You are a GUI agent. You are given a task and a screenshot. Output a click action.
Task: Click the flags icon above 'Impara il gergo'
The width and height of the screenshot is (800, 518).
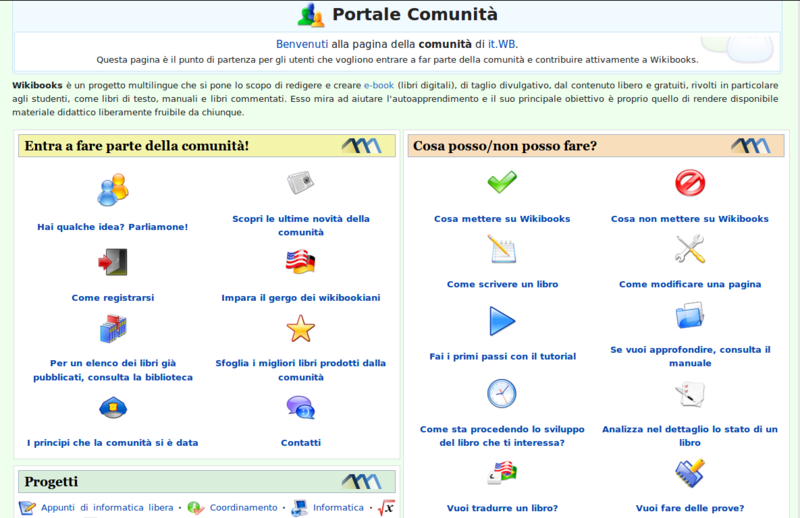point(301,262)
